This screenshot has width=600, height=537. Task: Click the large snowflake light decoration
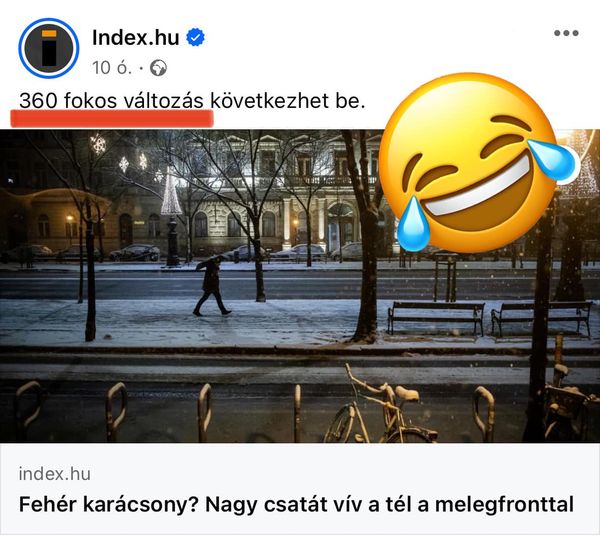(x=98, y=144)
